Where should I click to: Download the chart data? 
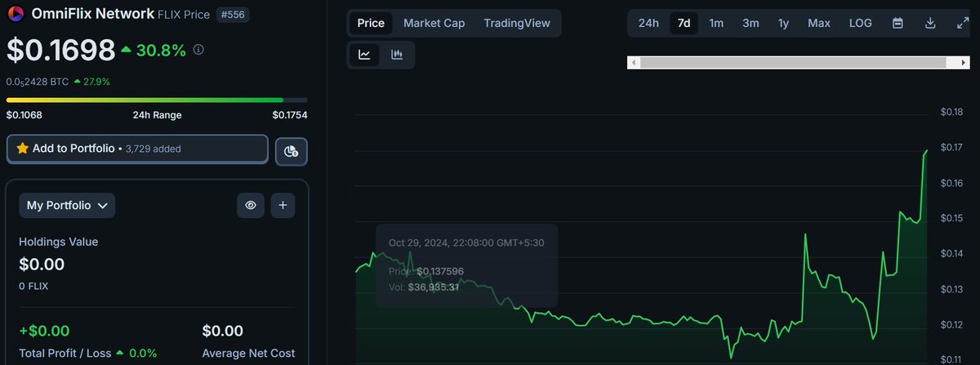(929, 23)
